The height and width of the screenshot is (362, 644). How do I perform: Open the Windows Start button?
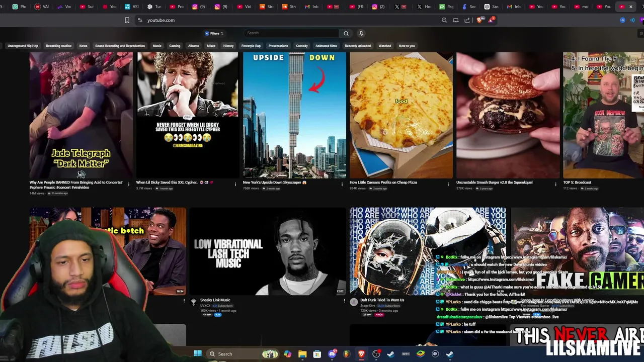tap(198, 354)
